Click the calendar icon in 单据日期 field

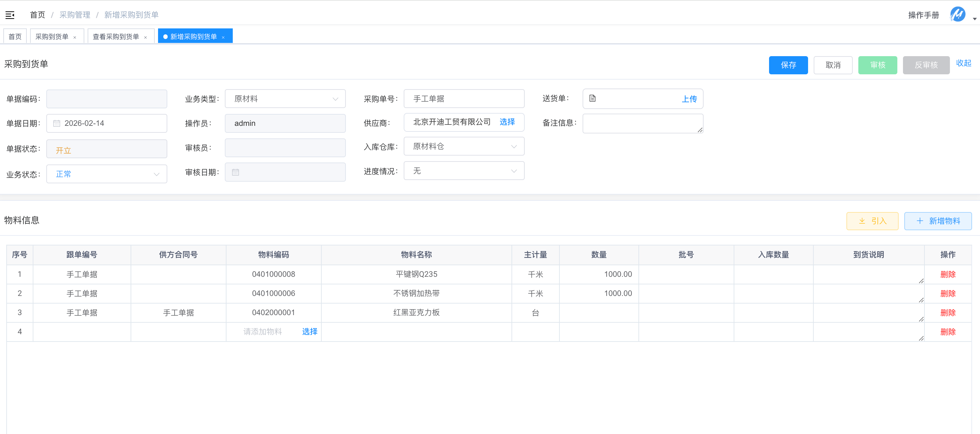tap(57, 124)
